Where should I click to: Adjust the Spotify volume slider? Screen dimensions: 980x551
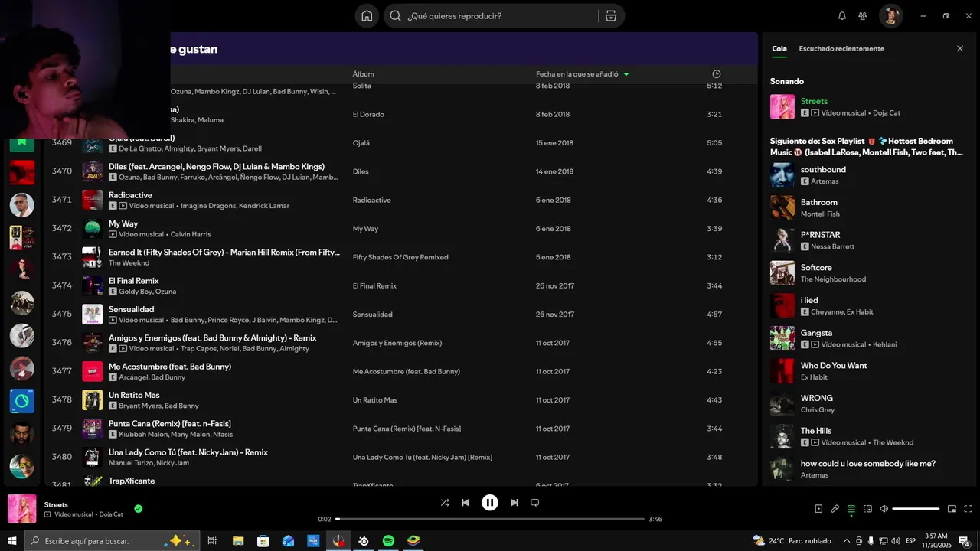pyautogui.click(x=916, y=509)
